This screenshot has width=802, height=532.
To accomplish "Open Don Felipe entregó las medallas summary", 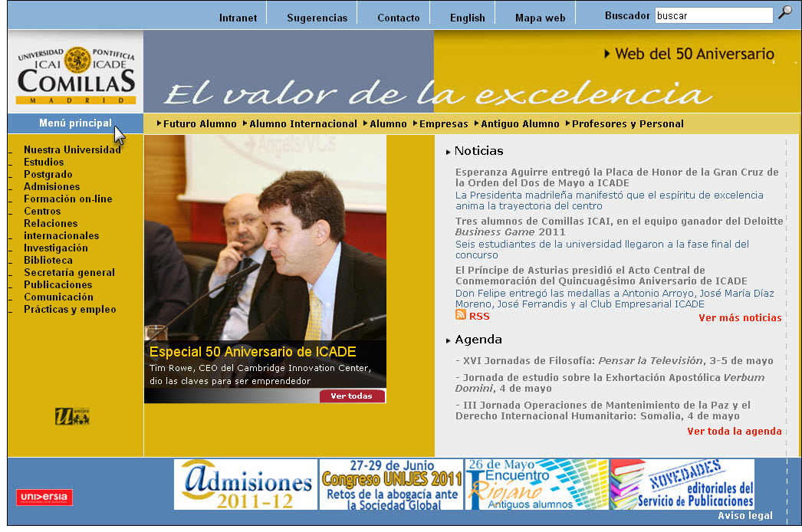I will (614, 299).
